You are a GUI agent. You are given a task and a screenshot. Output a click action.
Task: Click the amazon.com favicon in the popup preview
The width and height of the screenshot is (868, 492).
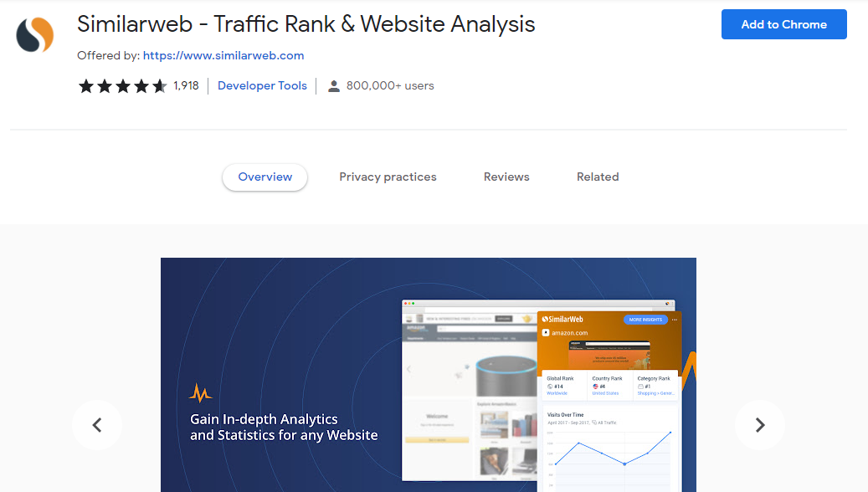(546, 332)
